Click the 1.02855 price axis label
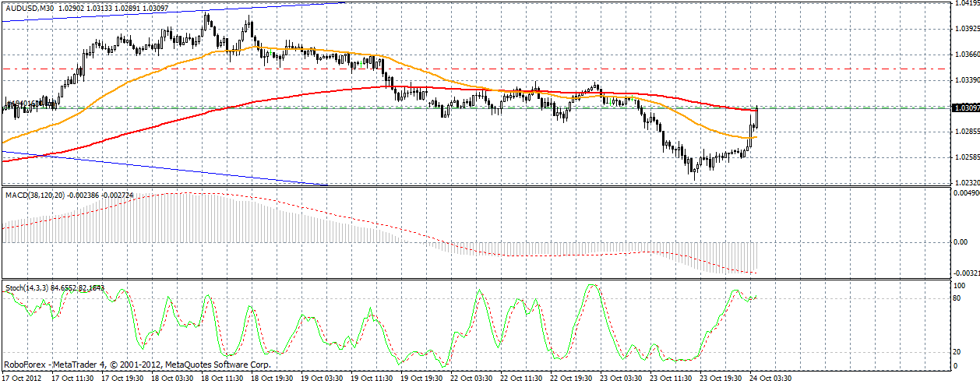Image resolution: width=980 pixels, height=384 pixels. (x=966, y=131)
